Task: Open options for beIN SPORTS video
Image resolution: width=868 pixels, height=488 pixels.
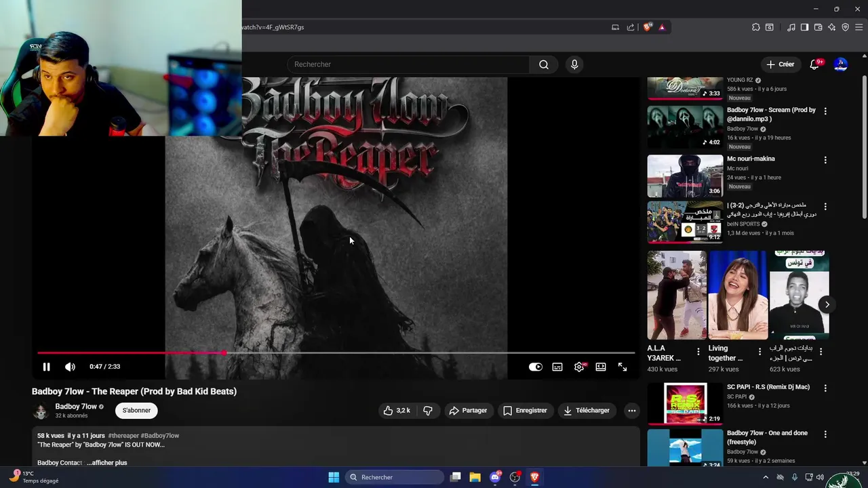Action: pos(825,206)
